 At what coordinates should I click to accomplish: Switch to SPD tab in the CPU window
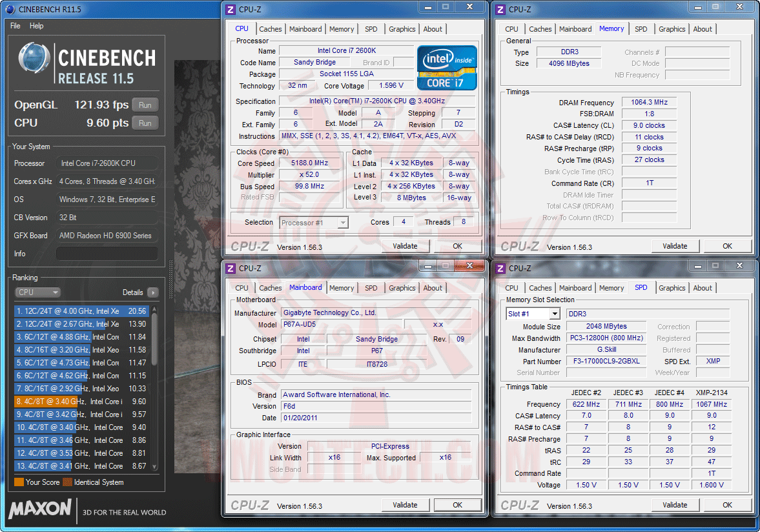coord(371,29)
